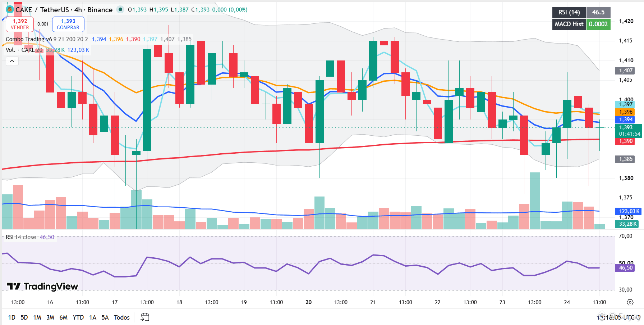Click the 0,001 spread value
Viewport: 644px width, 325px height.
(x=43, y=24)
